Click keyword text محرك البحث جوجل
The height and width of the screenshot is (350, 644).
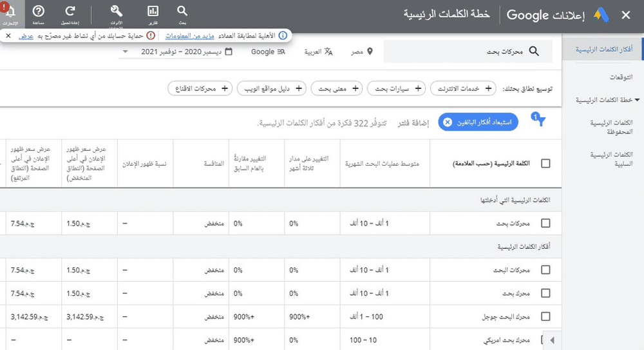(x=506, y=316)
